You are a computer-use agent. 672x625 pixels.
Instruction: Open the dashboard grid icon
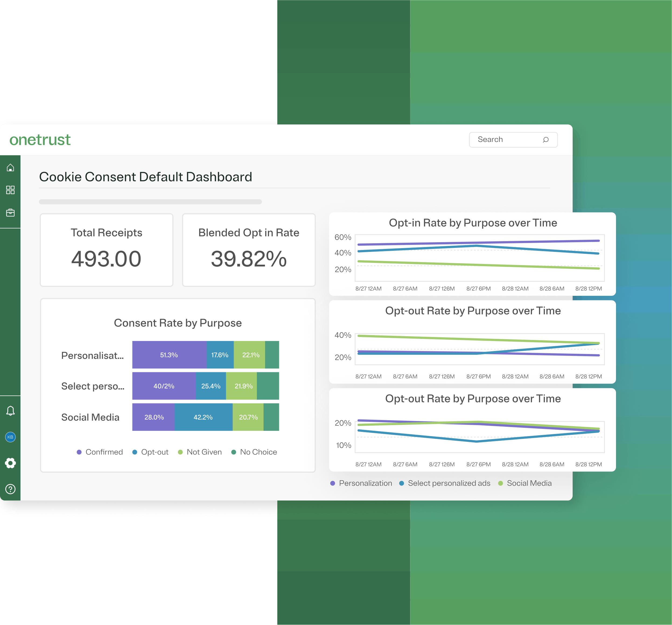[10, 190]
